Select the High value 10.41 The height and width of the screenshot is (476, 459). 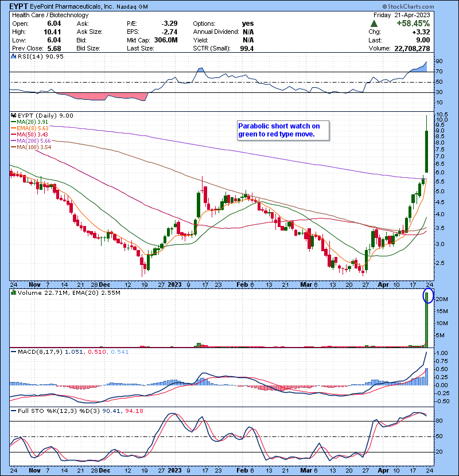(52, 32)
